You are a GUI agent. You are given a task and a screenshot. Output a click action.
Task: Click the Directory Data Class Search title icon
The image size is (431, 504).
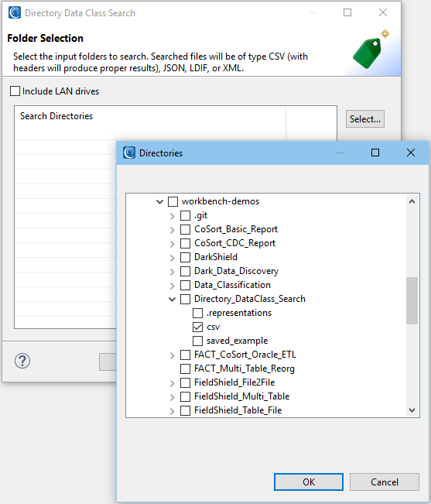15,13
